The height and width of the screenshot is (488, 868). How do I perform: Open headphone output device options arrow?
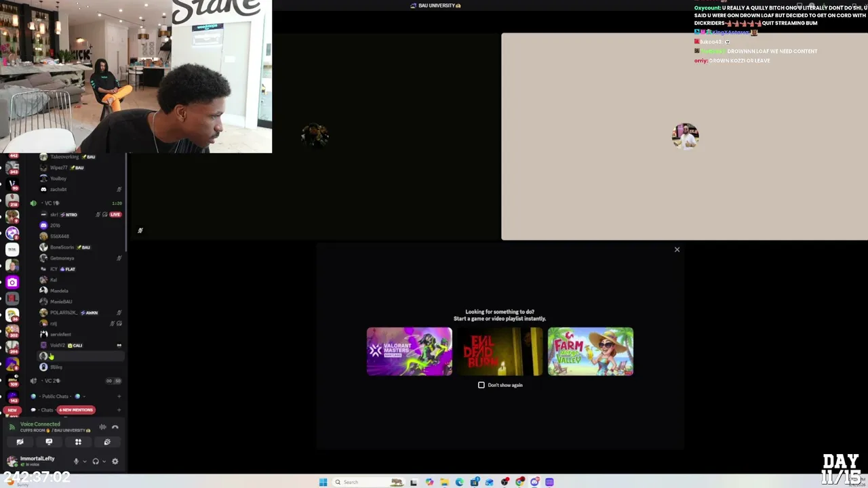(104, 462)
